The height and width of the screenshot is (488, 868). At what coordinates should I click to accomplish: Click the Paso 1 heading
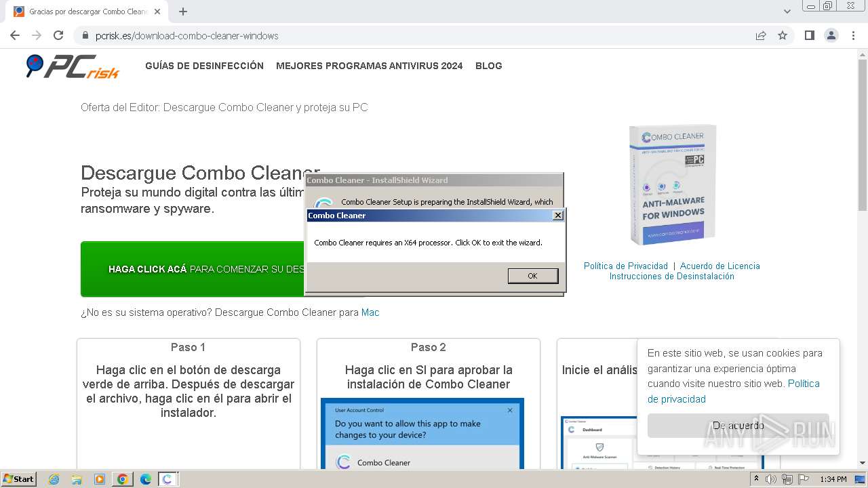(188, 347)
